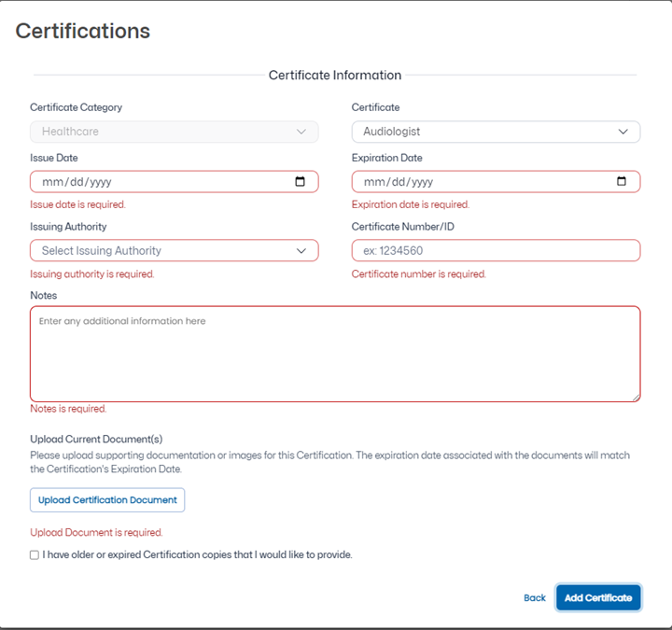Go back using the Back link
The image size is (672, 630).
tap(535, 597)
